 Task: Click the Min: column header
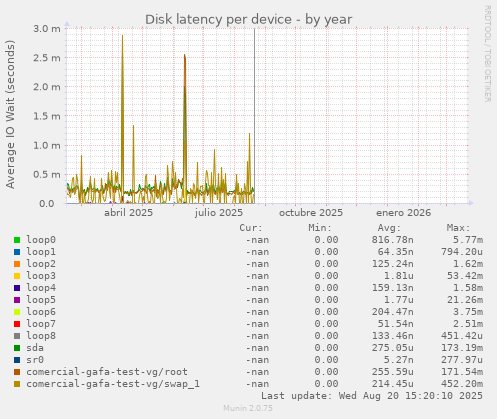(x=320, y=228)
